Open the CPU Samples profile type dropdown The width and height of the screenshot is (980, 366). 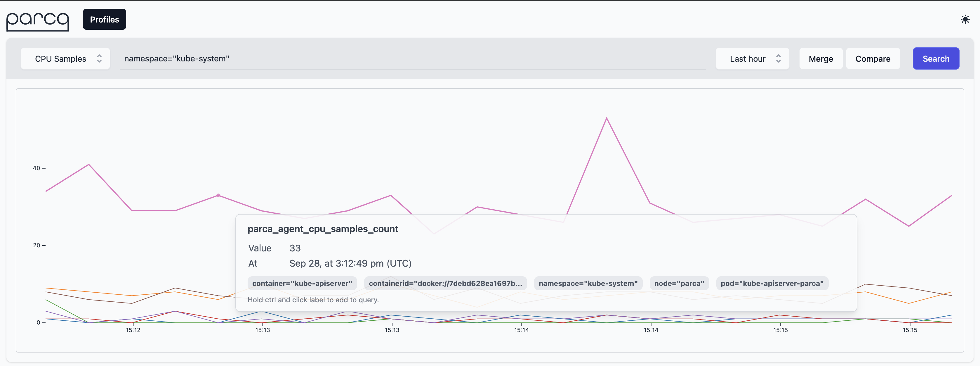pyautogui.click(x=65, y=59)
